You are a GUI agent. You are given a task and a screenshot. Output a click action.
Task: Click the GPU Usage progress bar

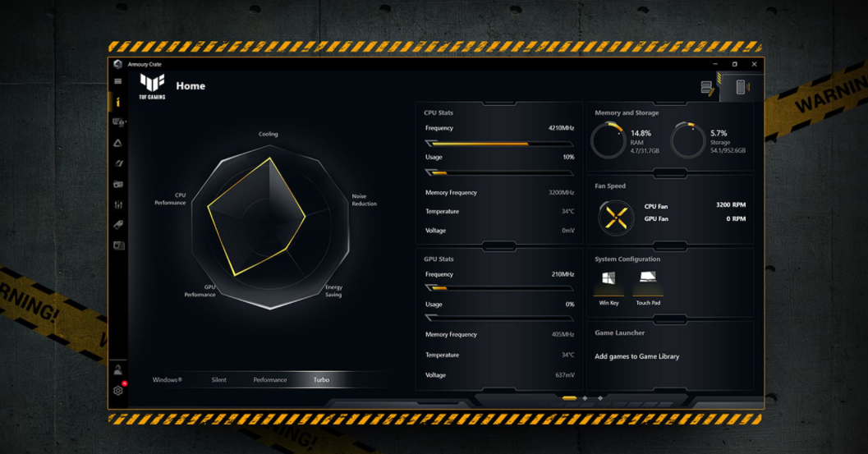point(498,317)
